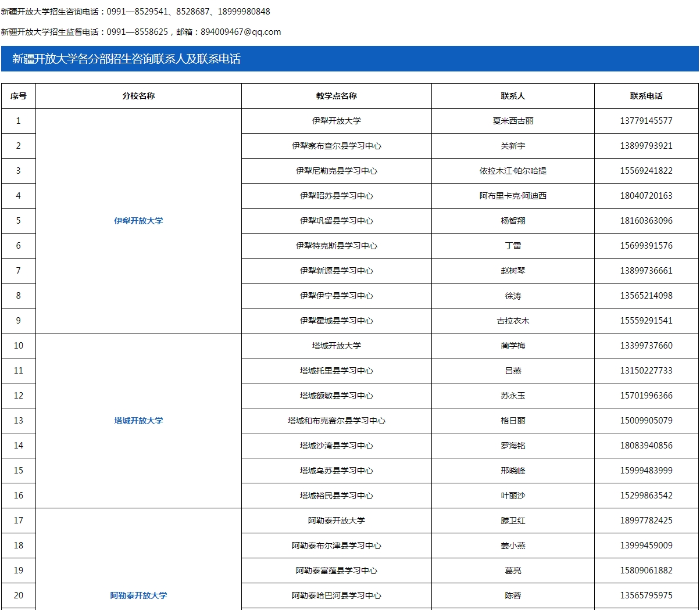Click row number 10 in the table
The height and width of the screenshot is (610, 700).
pos(19,345)
